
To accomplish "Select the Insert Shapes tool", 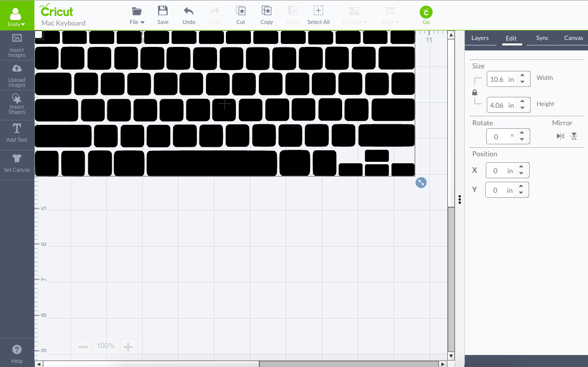I will 17,105.
